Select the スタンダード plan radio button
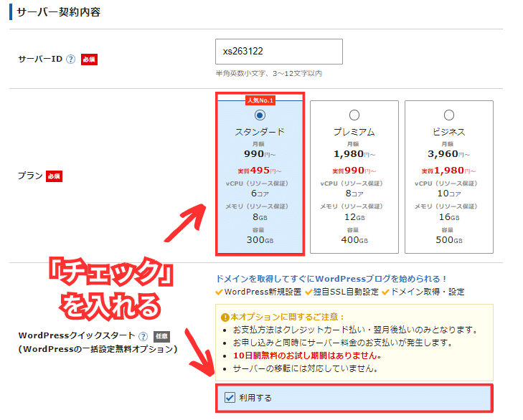The image size is (523, 420). 260,115
